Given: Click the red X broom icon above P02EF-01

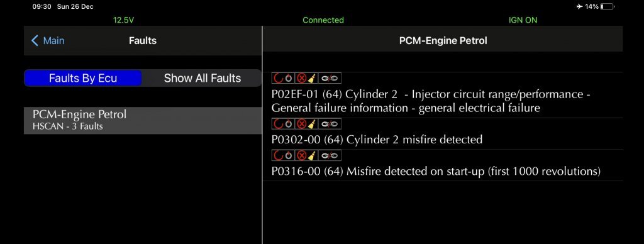Looking at the screenshot, I should point(306,78).
